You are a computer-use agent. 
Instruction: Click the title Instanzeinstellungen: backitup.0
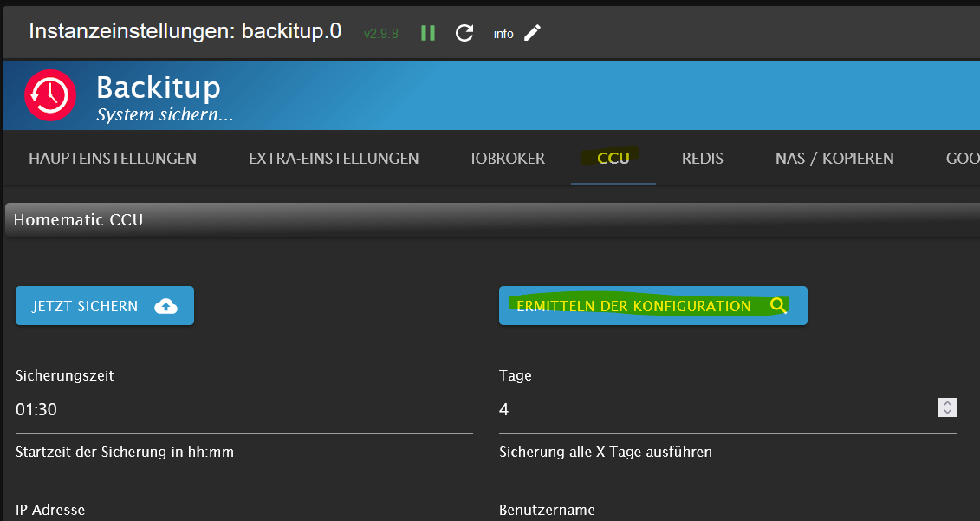[185, 32]
